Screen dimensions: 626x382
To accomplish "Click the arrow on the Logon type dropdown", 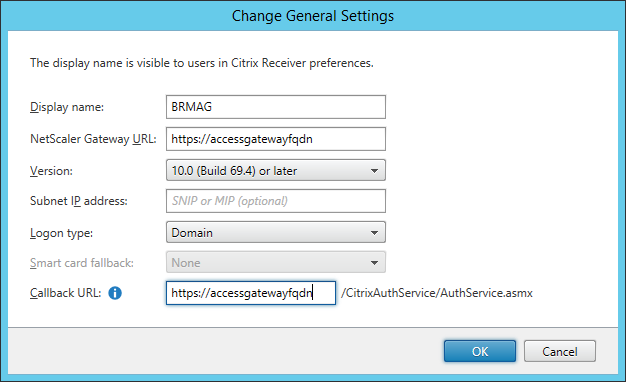I will pos(374,233).
